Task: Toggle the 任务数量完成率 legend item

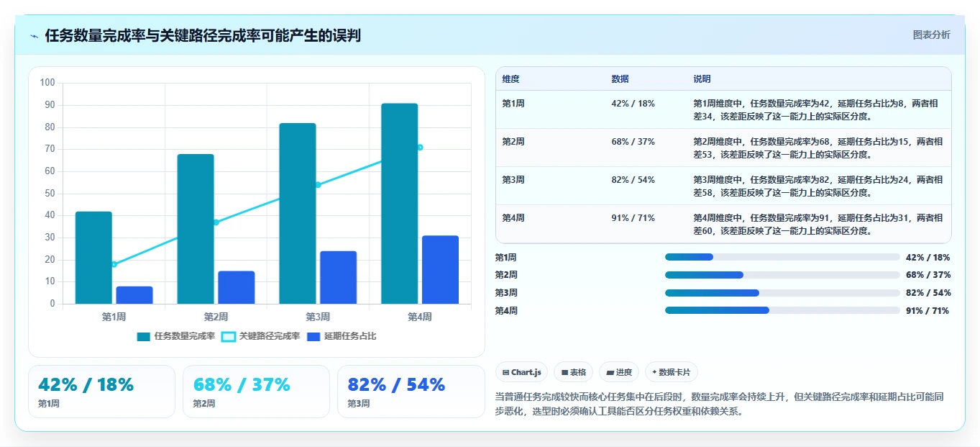Action: (x=176, y=336)
